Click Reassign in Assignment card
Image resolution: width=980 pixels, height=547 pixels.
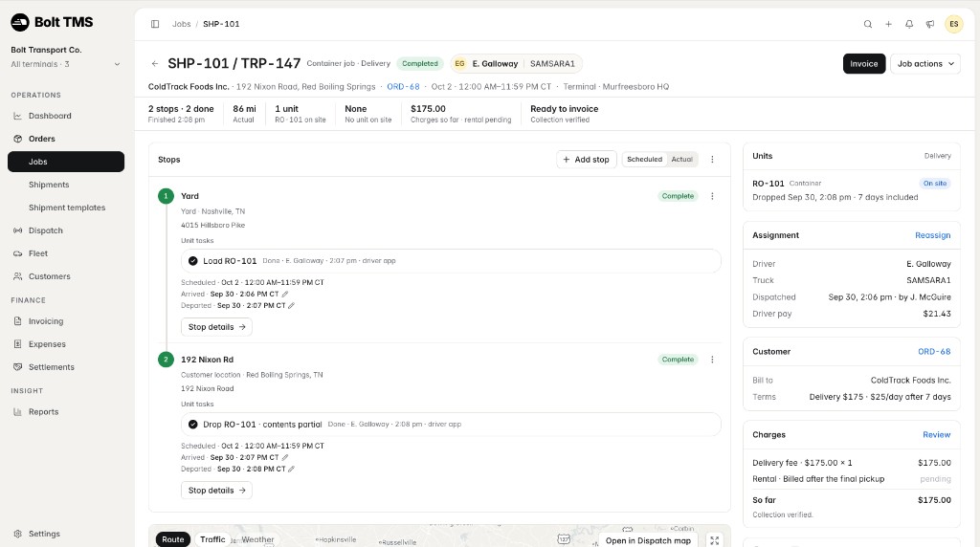[x=932, y=235]
